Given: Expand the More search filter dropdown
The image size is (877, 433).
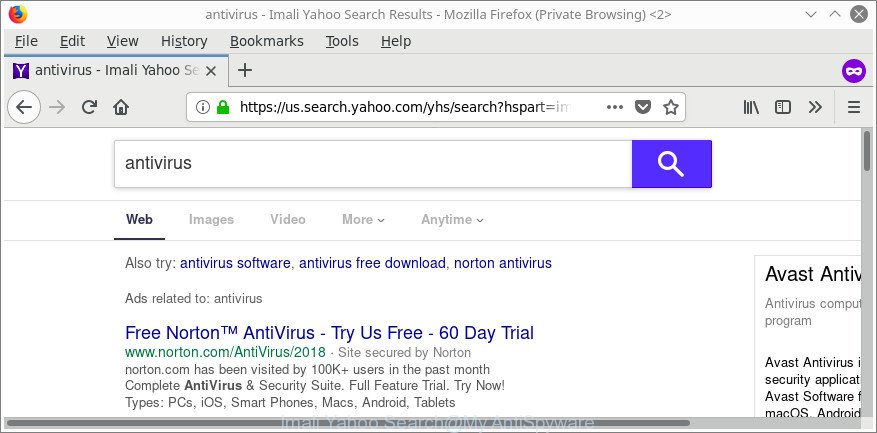Looking at the screenshot, I should click(364, 219).
